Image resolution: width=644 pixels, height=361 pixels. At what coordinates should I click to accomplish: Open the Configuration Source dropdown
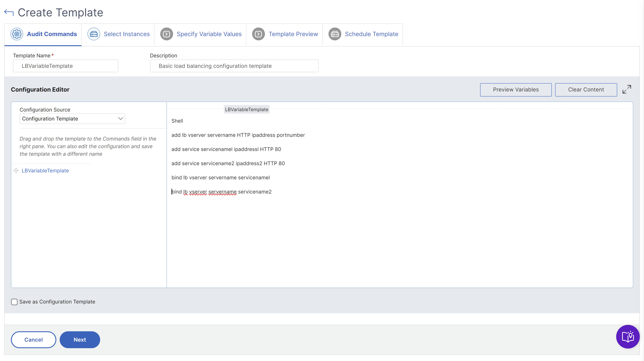pyautogui.click(x=72, y=119)
